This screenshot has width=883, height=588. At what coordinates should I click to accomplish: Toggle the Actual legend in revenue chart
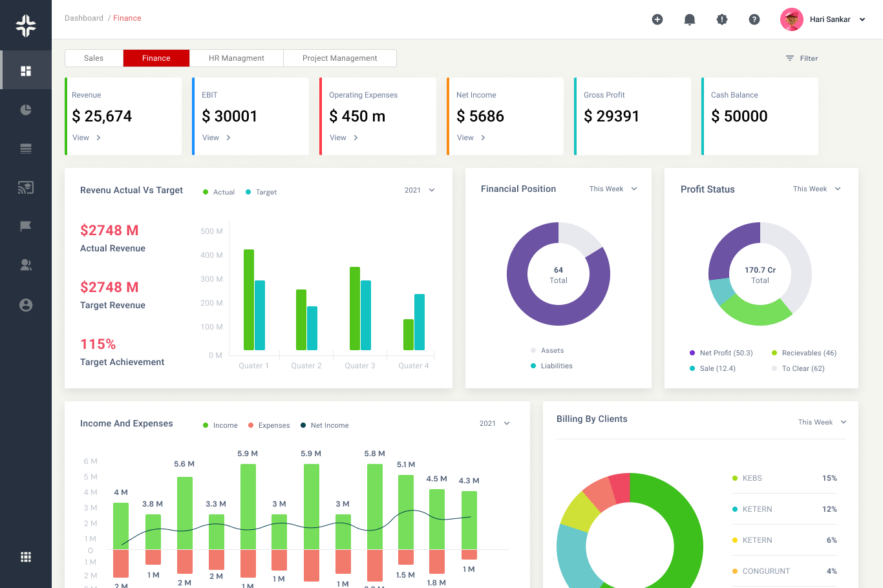(x=219, y=192)
